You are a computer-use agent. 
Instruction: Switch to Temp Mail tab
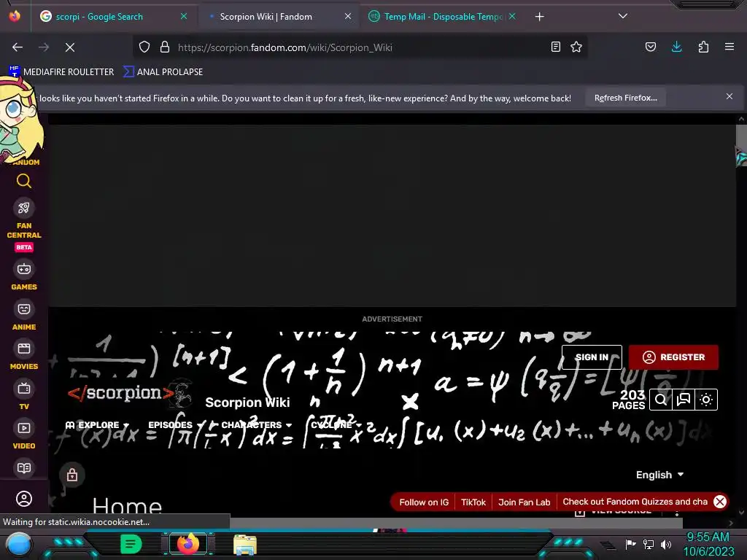point(443,17)
